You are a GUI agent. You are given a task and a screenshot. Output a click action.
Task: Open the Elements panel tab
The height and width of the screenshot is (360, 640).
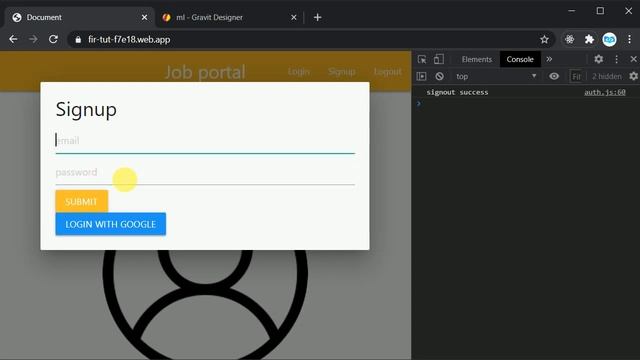click(x=476, y=59)
